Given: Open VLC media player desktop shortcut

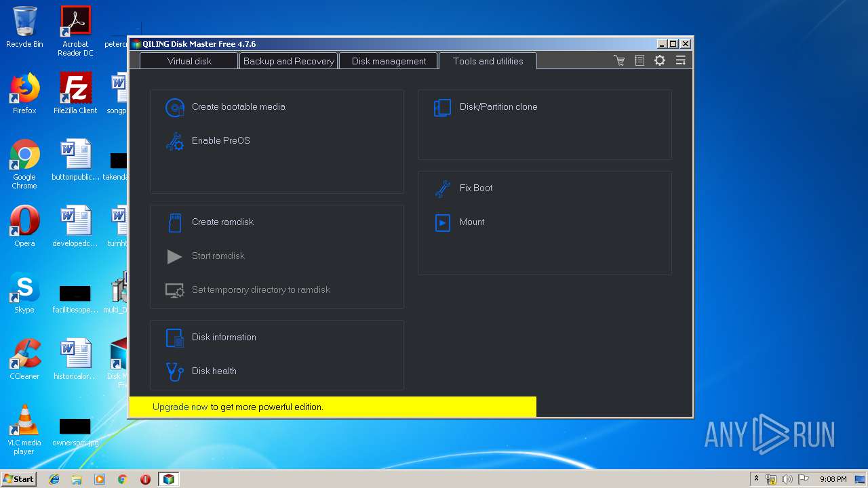Looking at the screenshot, I should [x=24, y=430].
